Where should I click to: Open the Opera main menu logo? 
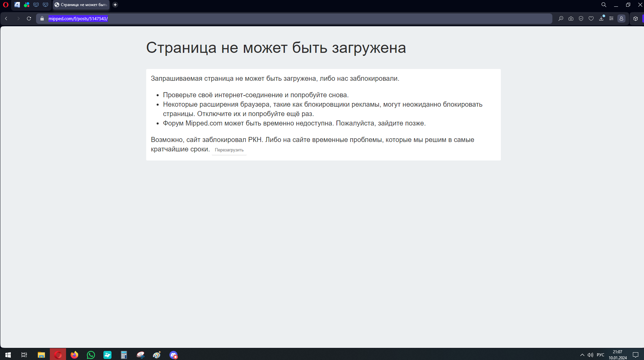pos(5,5)
